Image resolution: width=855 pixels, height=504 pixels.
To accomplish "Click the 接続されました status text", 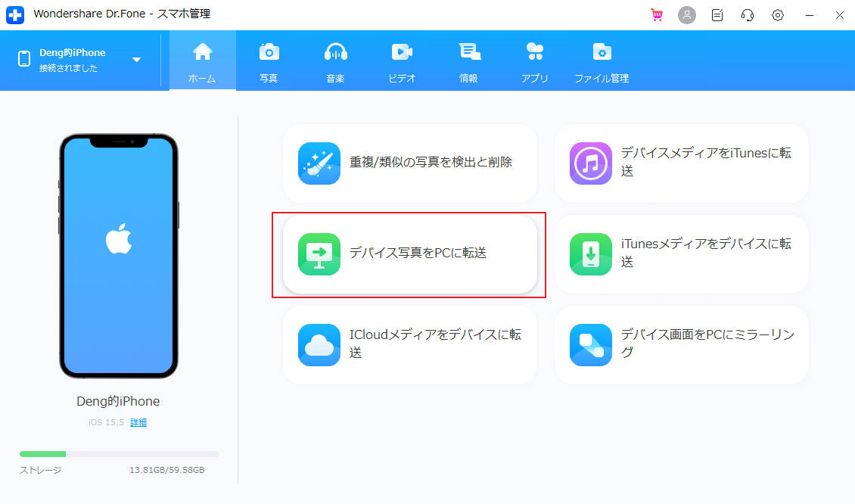I will pyautogui.click(x=68, y=68).
